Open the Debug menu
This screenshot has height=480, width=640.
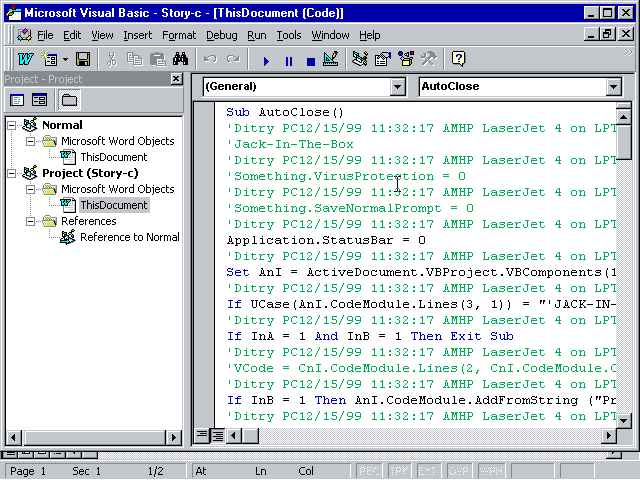click(x=222, y=36)
